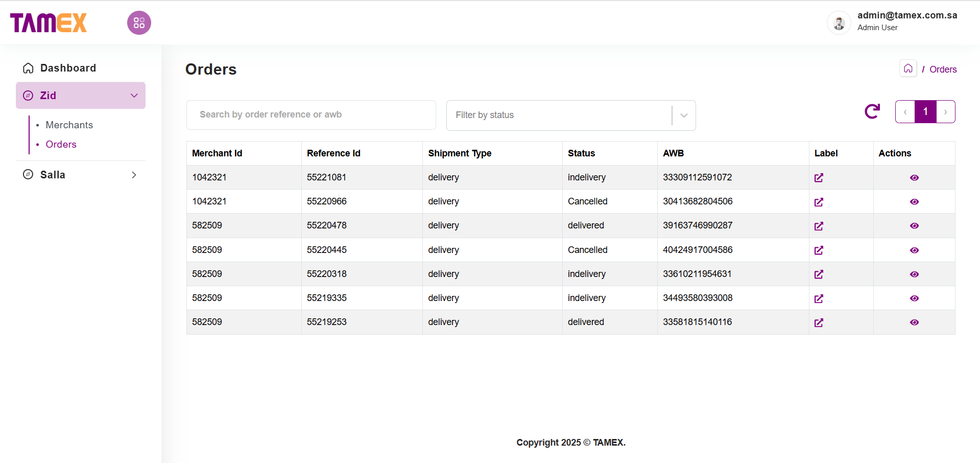980x463 pixels.
Task: Open label for order 55221081
Action: pyautogui.click(x=819, y=178)
